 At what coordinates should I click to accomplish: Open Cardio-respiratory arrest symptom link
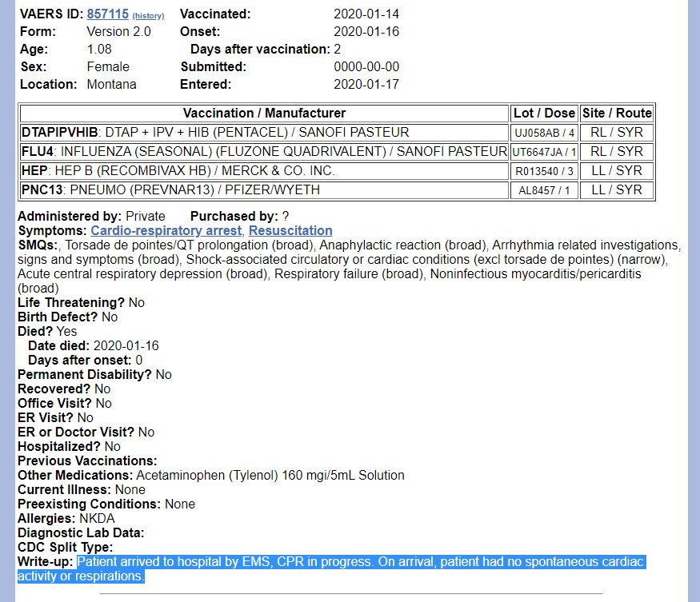[166, 230]
